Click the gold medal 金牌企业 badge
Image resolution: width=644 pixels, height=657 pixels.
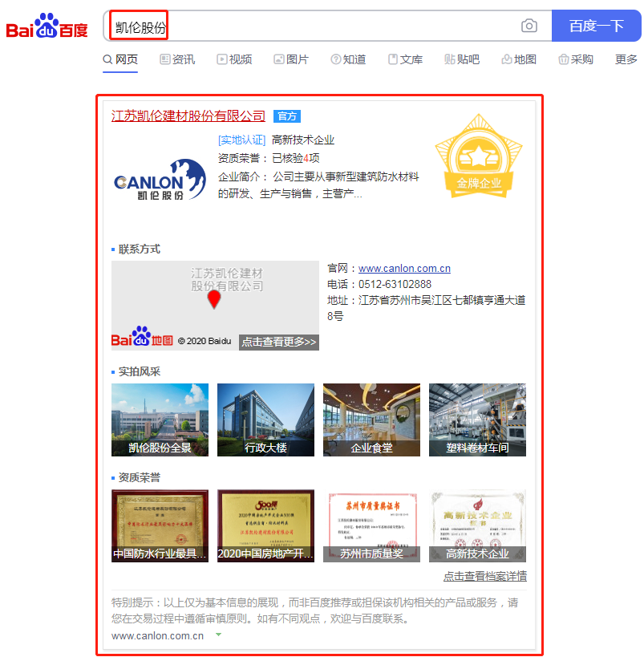tap(479, 161)
